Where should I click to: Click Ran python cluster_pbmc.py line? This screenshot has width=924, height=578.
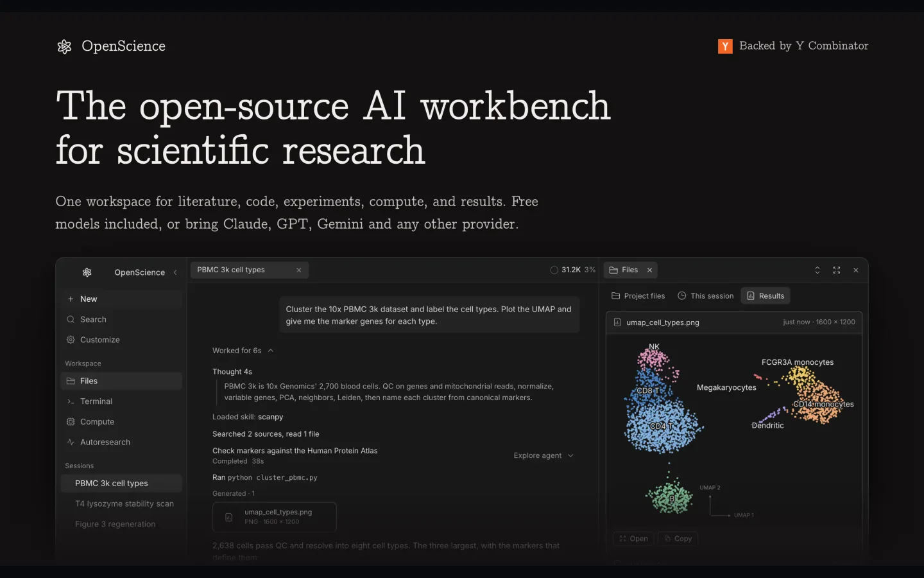265,478
